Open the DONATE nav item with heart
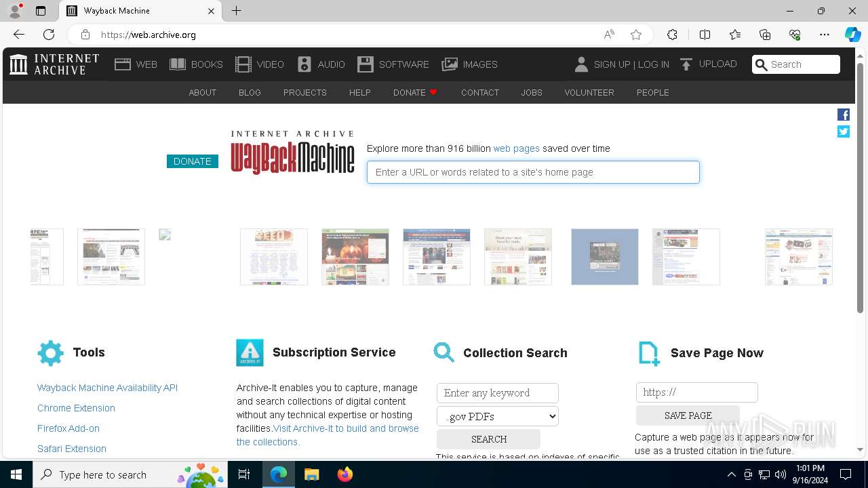This screenshot has width=868, height=488. tap(415, 92)
